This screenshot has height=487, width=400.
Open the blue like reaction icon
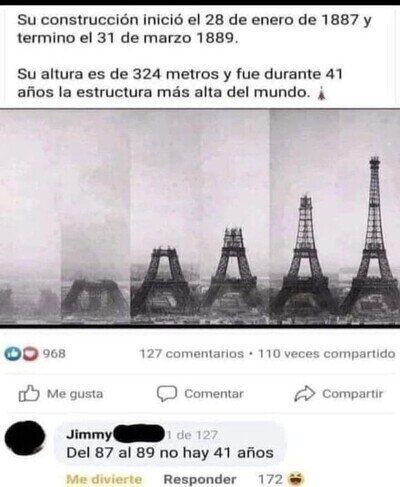[x=11, y=354]
